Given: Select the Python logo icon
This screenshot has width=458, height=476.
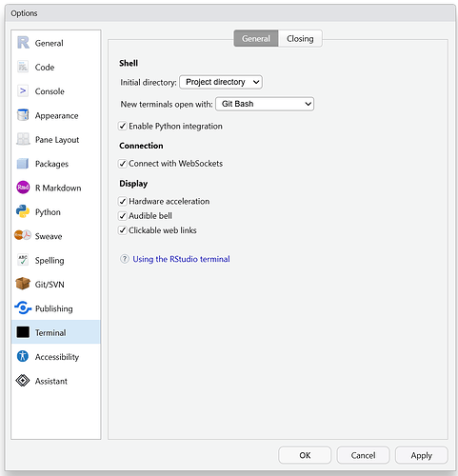Looking at the screenshot, I should pyautogui.click(x=23, y=211).
